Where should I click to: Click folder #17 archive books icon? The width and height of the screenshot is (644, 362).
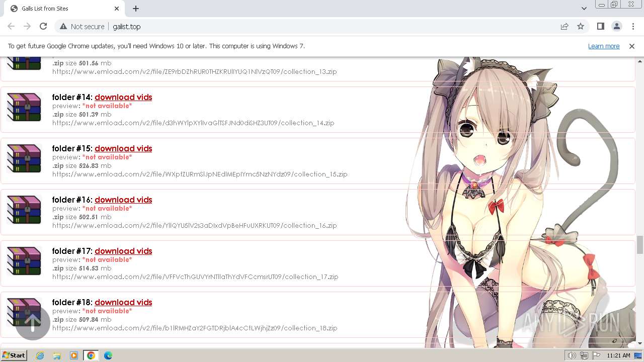(x=24, y=261)
